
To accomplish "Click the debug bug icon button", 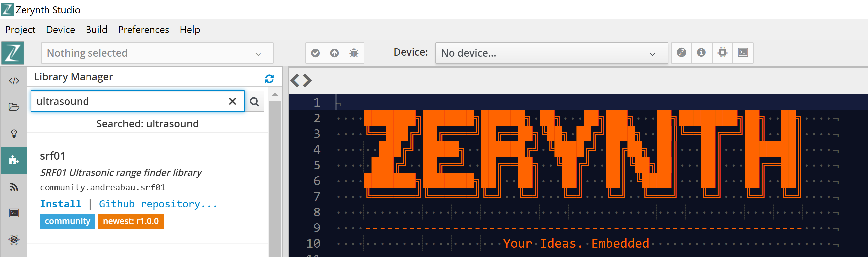I will tap(354, 53).
